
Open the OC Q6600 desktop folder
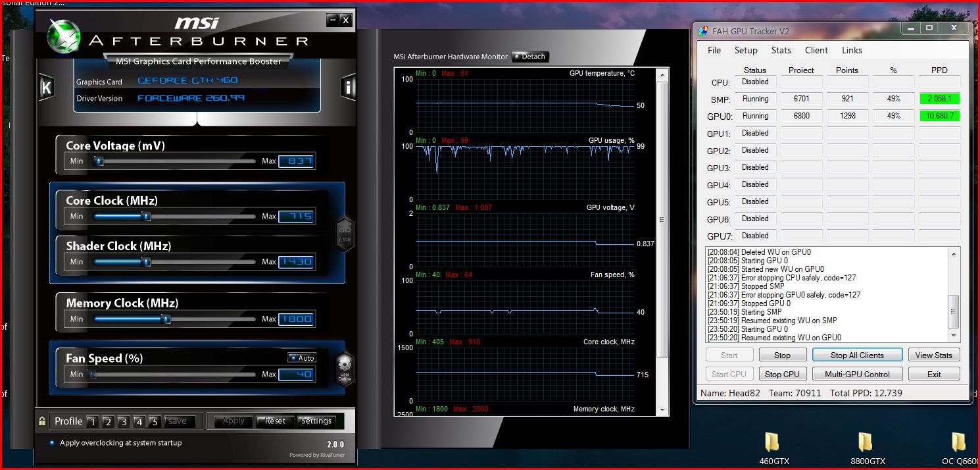click(x=959, y=448)
